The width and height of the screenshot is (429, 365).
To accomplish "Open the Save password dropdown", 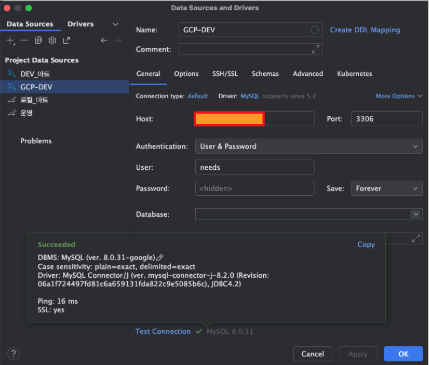I will click(x=387, y=188).
